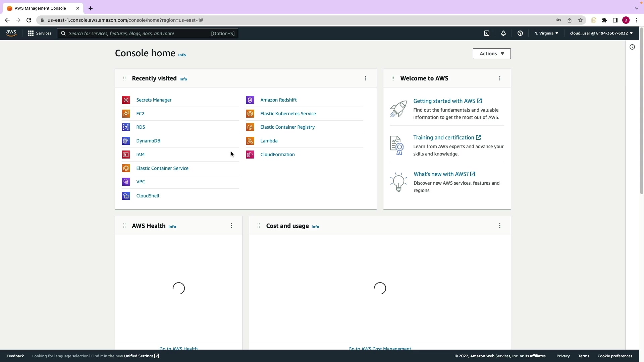The height and width of the screenshot is (362, 644).
Task: Click the page vertical scrollbar
Action: tap(642, 111)
